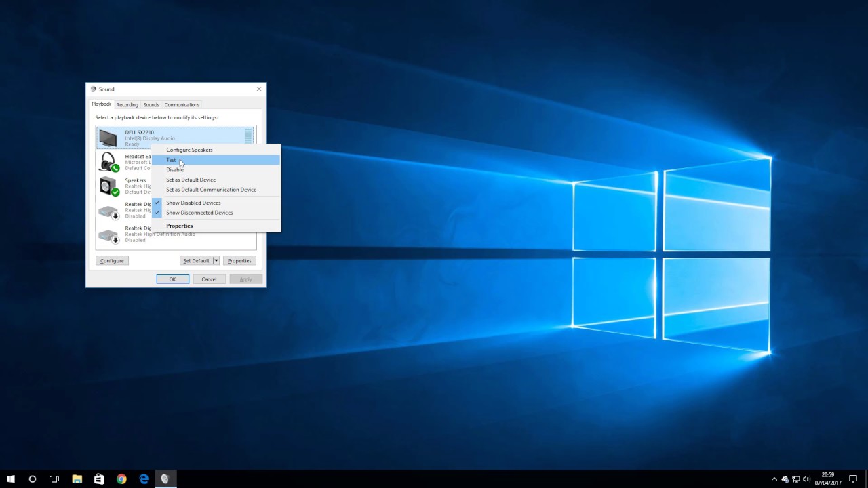Click the Sound dialog title bar icon
This screenshot has width=868, height=488.
94,89
